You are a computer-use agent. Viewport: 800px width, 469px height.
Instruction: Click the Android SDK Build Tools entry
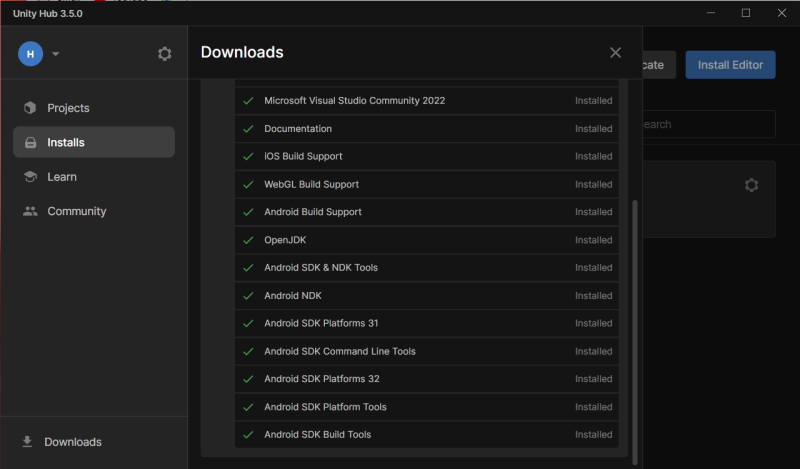click(427, 434)
